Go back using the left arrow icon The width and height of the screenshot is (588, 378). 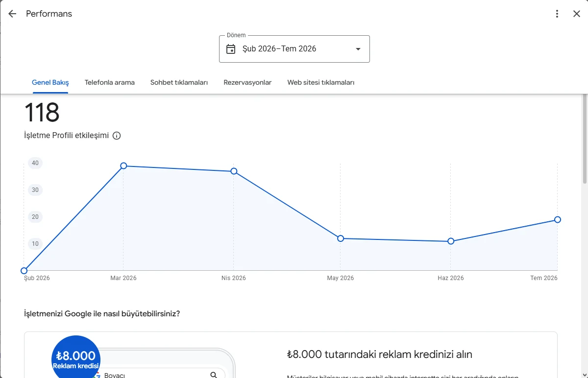(12, 14)
